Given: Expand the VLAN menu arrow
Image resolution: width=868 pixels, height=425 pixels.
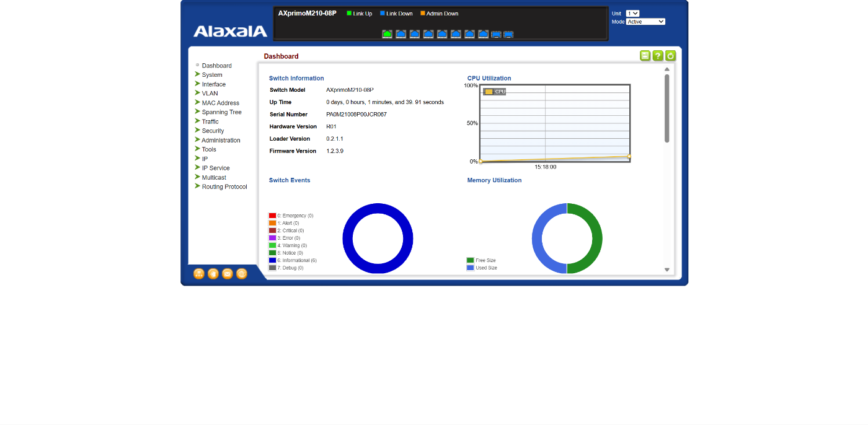Looking at the screenshot, I should pos(197,93).
